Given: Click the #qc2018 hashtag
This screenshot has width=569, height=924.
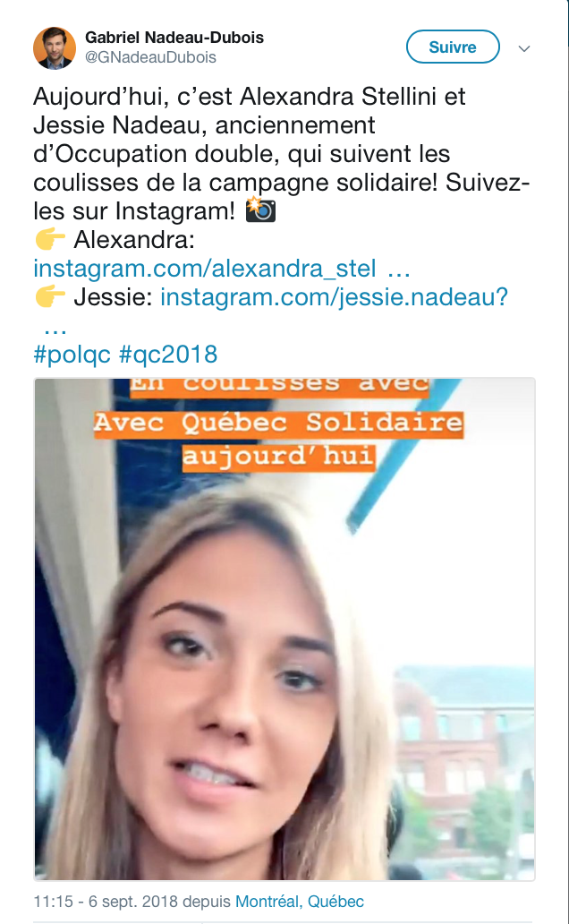Looking at the screenshot, I should (168, 355).
